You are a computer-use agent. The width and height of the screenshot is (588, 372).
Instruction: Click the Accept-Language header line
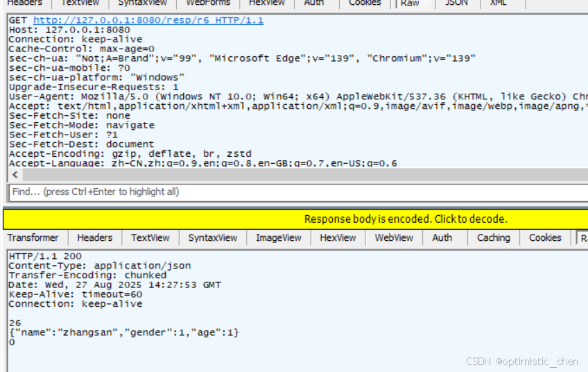(x=203, y=163)
